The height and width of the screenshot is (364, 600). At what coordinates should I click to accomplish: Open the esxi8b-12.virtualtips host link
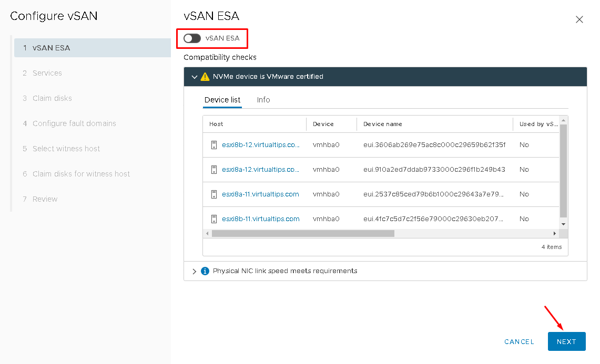260,144
